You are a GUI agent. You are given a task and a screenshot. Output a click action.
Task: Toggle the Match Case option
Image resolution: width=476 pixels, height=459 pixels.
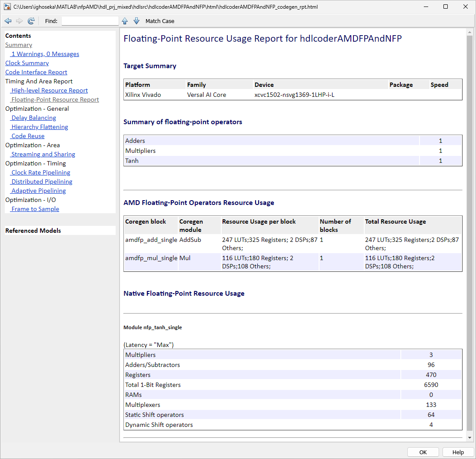160,21
